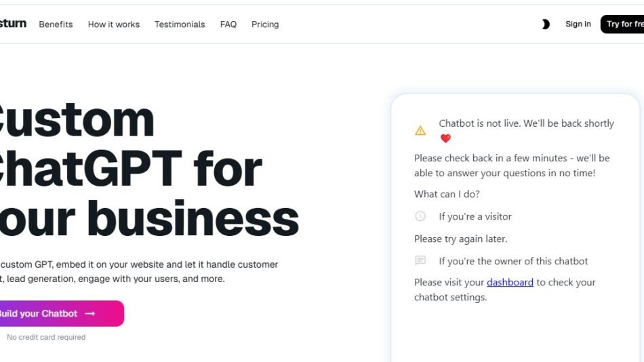Viewport: 644px width, 362px height.
Task: Click the yellow warning triangle icon
Action: click(420, 131)
